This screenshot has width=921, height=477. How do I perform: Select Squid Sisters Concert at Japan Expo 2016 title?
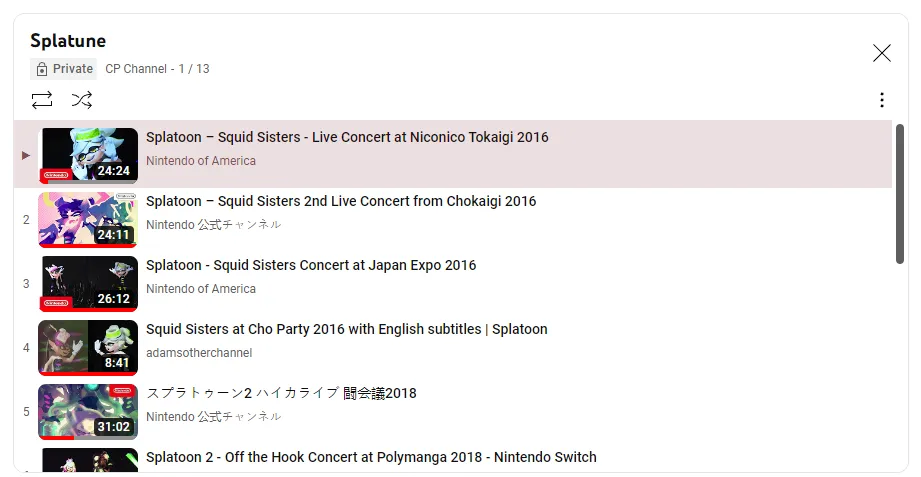311,265
